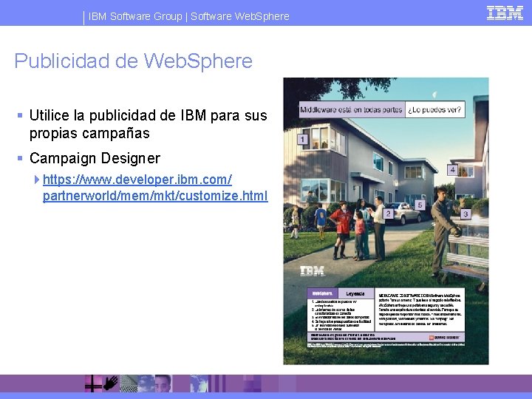The image size is (532, 399).
Task: Click the hand icon in footer strip
Action: [111, 383]
